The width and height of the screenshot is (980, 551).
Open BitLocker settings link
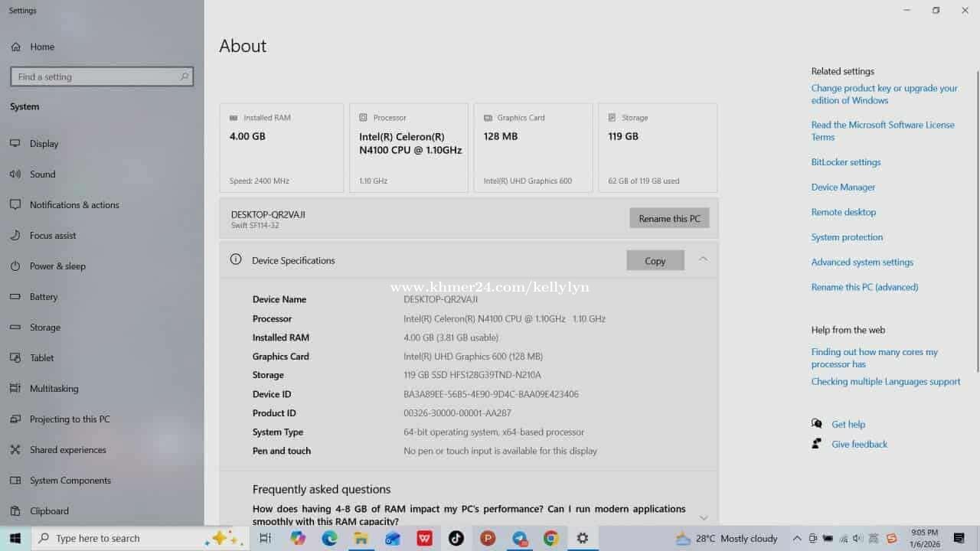pos(845,162)
